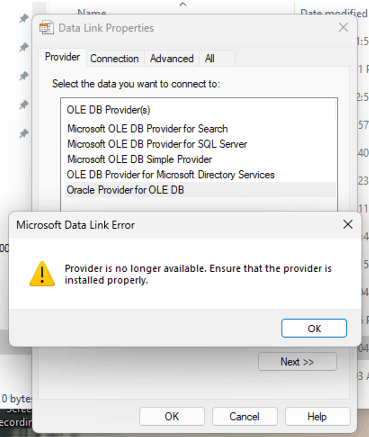
Task: Click the third pin icon in sidebar
Action: pyautogui.click(x=24, y=76)
